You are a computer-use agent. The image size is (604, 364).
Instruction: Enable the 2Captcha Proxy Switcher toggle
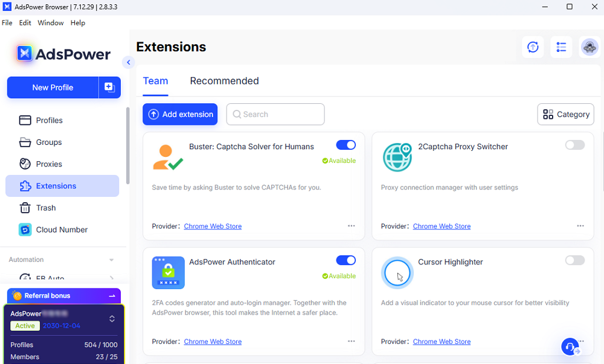[575, 145]
